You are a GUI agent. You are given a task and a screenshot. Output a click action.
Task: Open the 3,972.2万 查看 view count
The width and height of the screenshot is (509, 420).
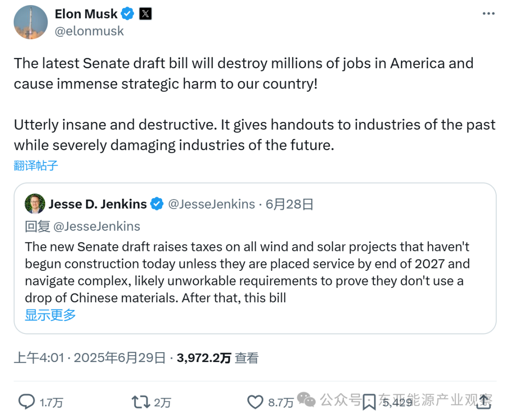(x=217, y=358)
